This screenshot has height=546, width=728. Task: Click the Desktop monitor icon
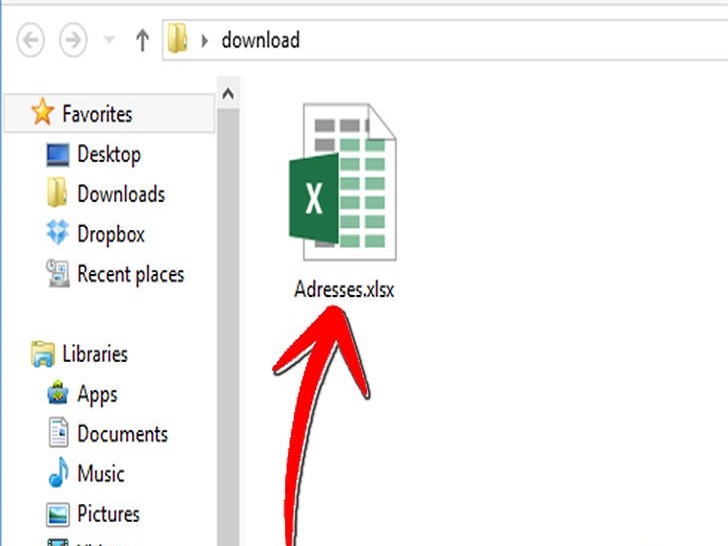58,155
